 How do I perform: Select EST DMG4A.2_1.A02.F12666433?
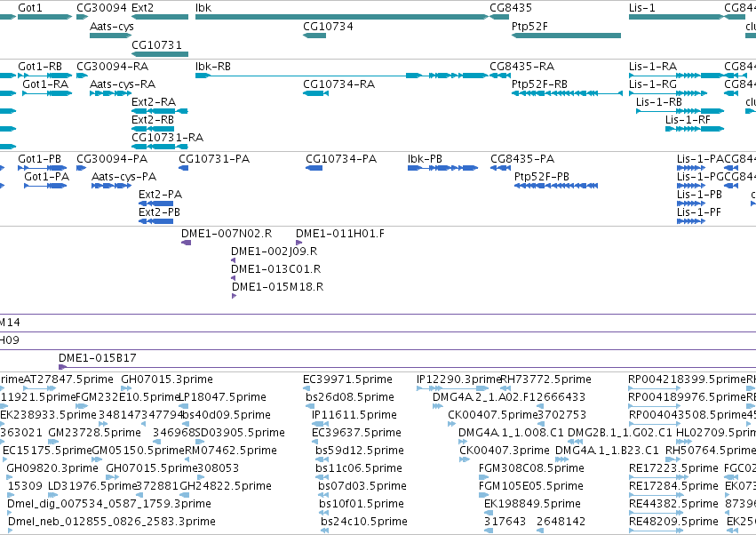(x=438, y=406)
